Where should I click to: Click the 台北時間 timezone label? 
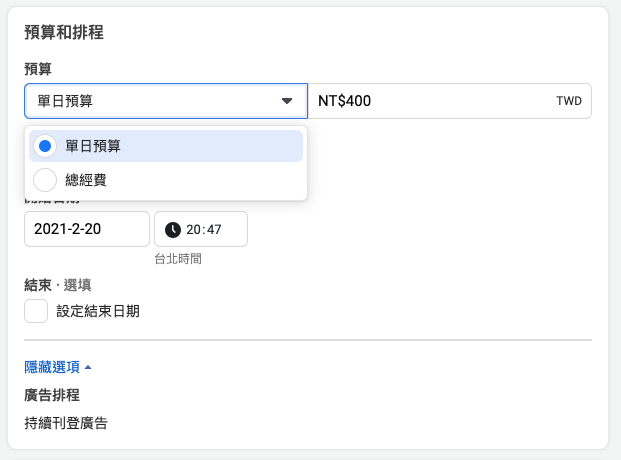178,259
